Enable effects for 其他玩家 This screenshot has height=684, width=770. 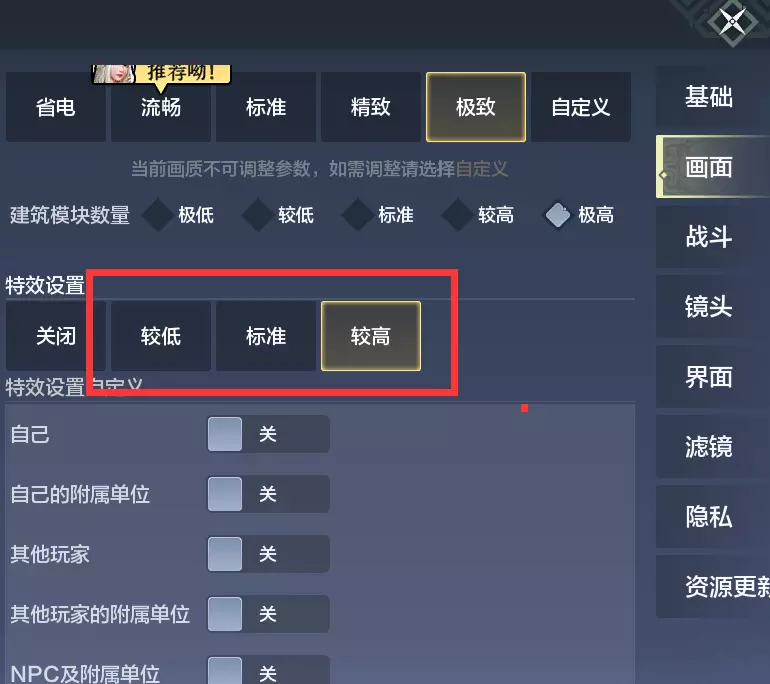click(x=268, y=554)
